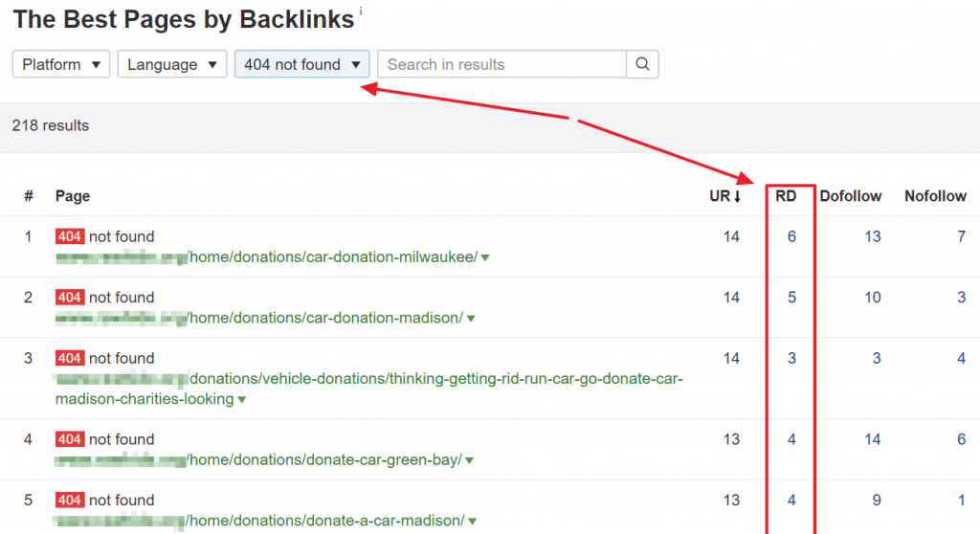This screenshot has height=534, width=980.
Task: Sort by the RD column header
Action: coord(786,196)
